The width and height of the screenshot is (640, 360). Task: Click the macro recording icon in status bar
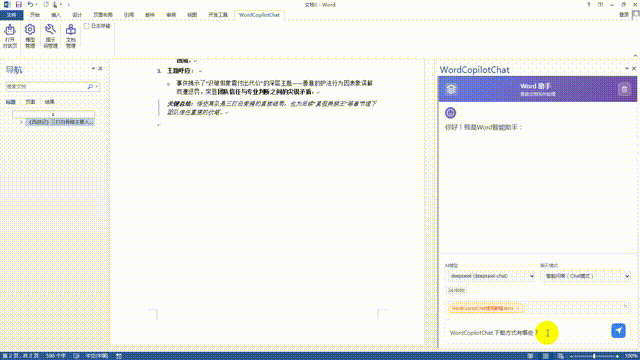point(119,356)
